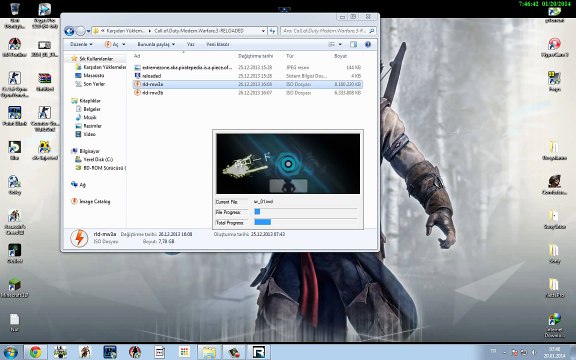Open the address bar history dropdown

tap(263, 31)
